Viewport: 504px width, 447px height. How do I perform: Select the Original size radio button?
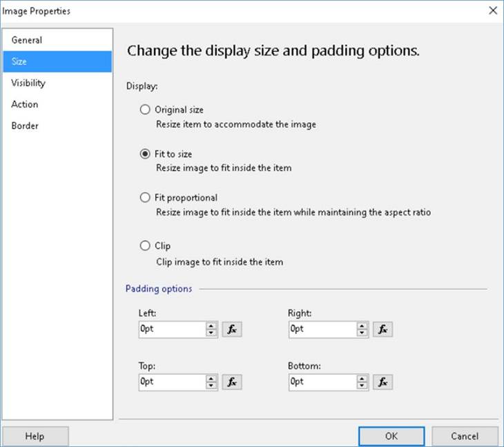click(145, 109)
